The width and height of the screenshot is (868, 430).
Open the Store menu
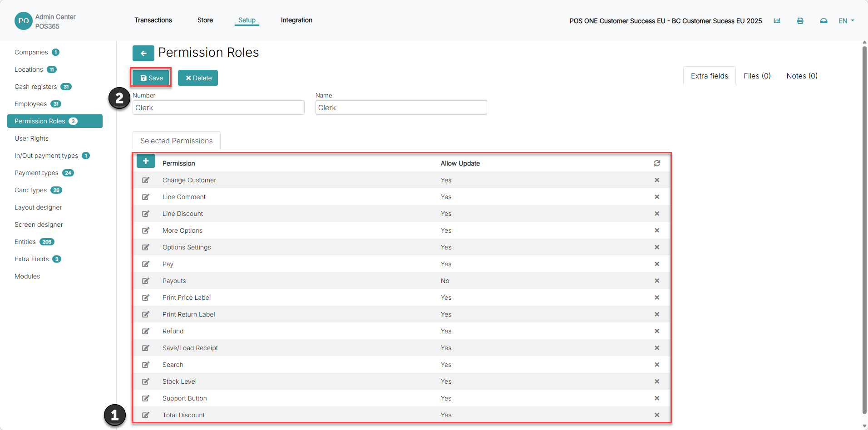(x=205, y=20)
